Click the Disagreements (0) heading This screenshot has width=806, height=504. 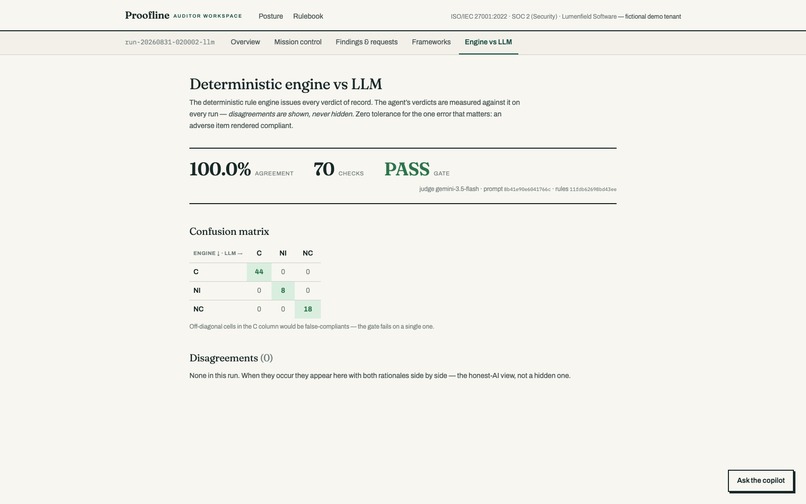pyautogui.click(x=231, y=358)
